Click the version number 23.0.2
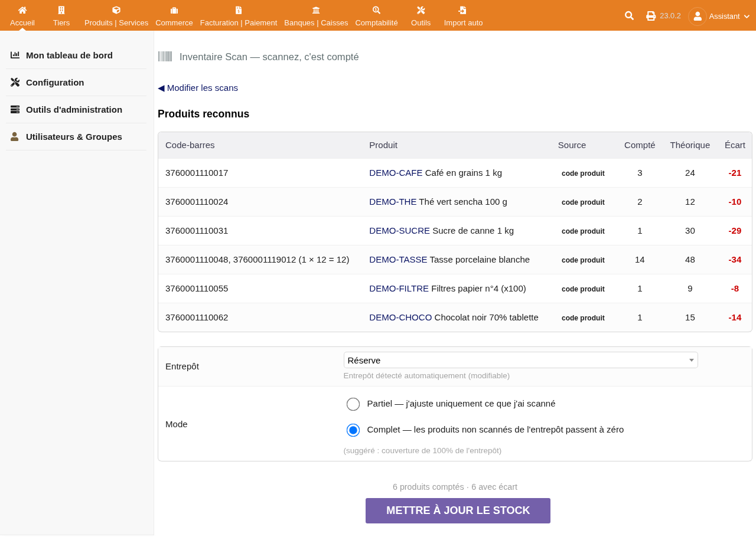The image size is (756, 537). tap(670, 16)
